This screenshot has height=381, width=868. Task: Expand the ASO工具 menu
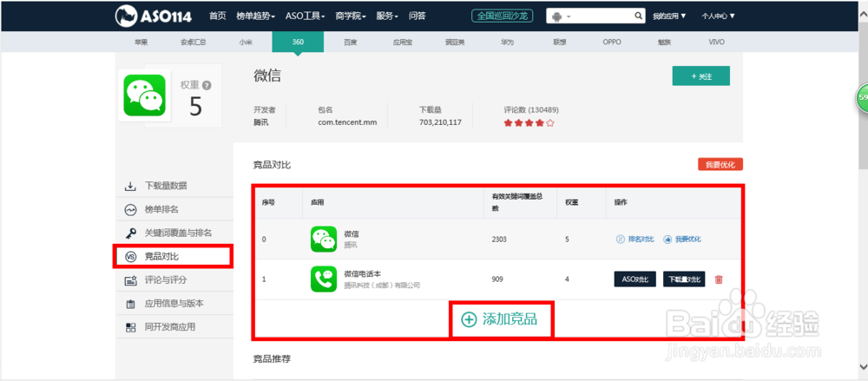pyautogui.click(x=305, y=16)
